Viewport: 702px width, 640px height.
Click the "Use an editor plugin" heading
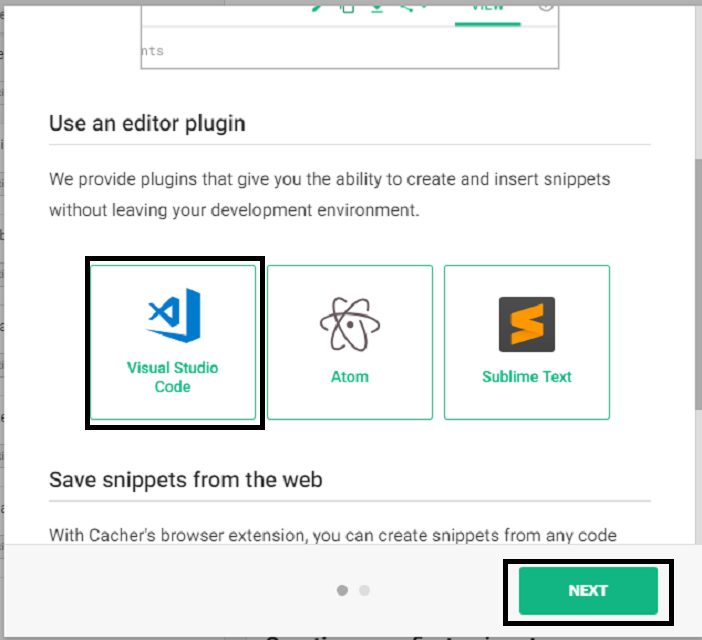click(x=147, y=124)
